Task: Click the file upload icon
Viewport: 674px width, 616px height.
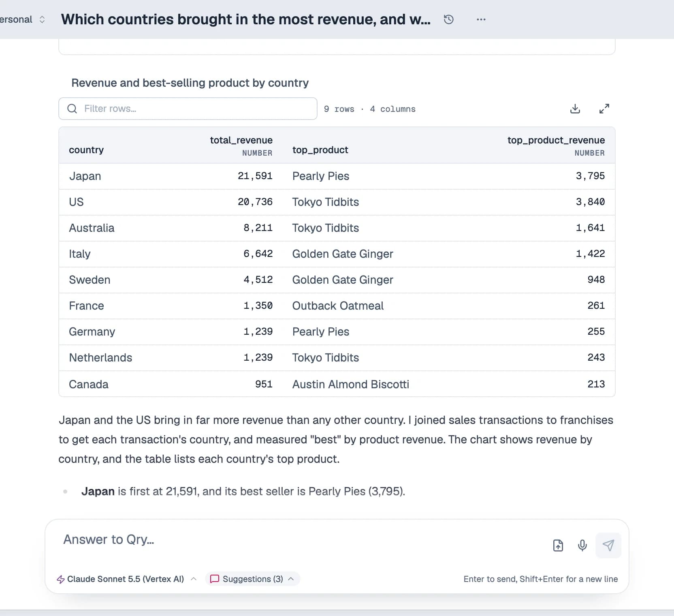Action: [558, 545]
